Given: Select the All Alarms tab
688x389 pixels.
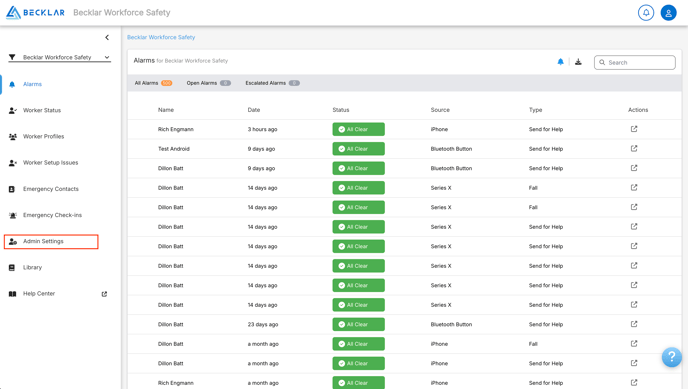Looking at the screenshot, I should click(153, 83).
